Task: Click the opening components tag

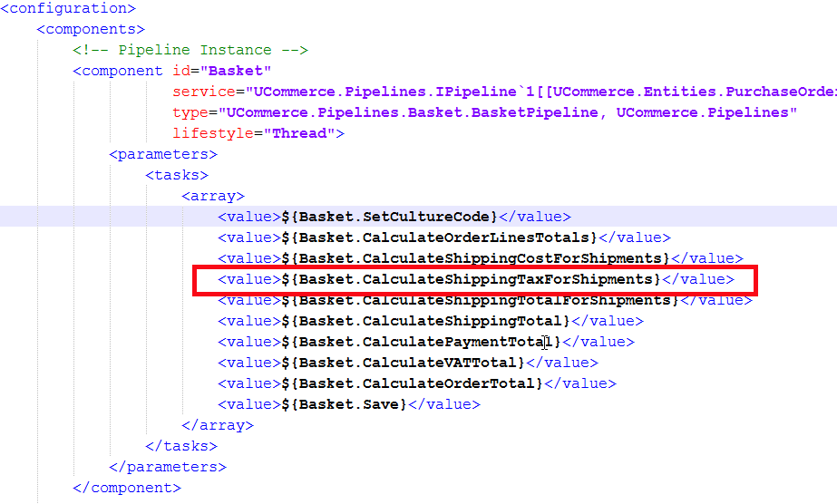Action: (91, 29)
